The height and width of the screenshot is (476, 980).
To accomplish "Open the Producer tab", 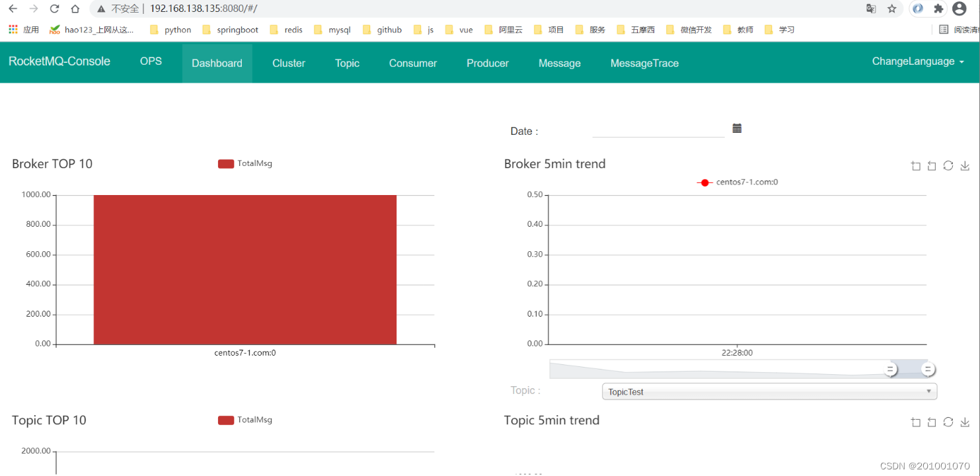I will pos(488,63).
